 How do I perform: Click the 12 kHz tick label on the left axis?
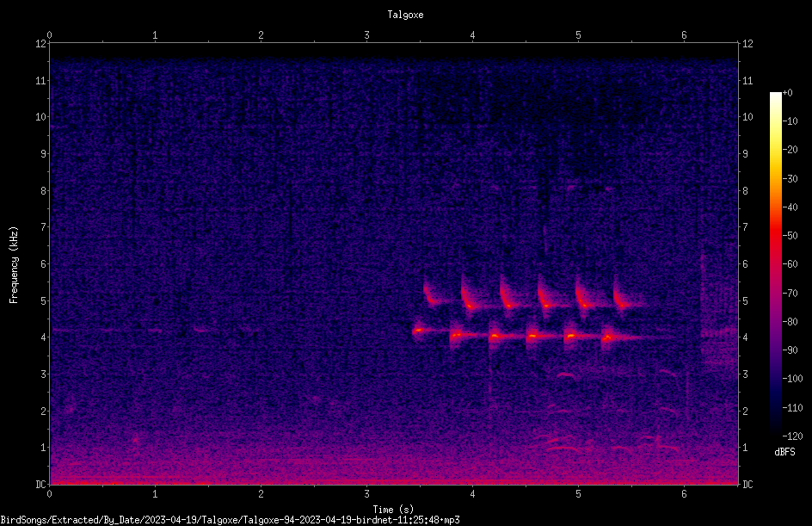tap(41, 44)
